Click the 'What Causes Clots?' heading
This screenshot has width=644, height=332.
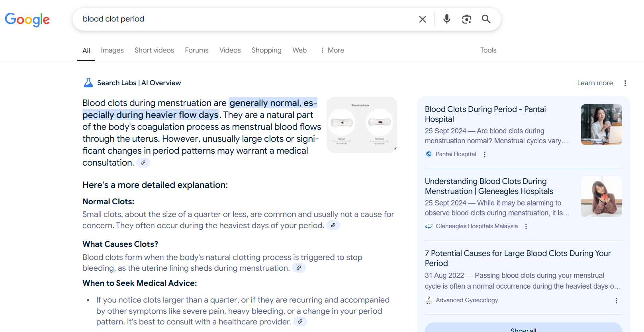tap(120, 244)
